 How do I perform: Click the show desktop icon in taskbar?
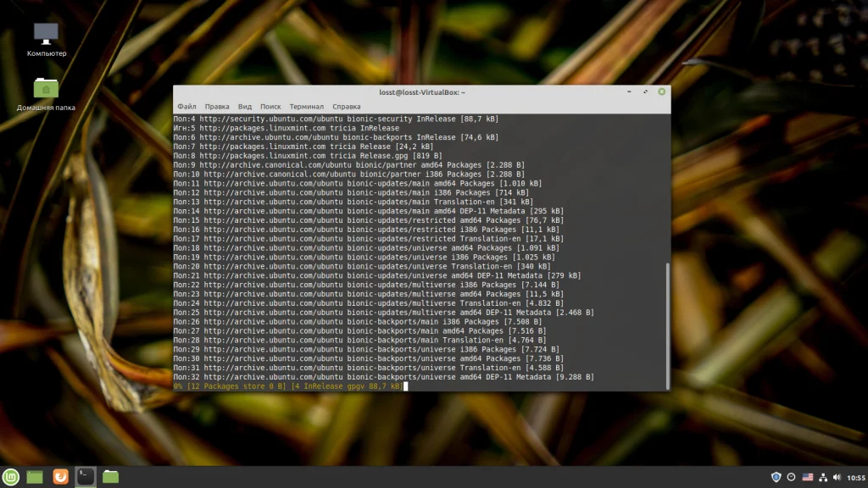35,477
